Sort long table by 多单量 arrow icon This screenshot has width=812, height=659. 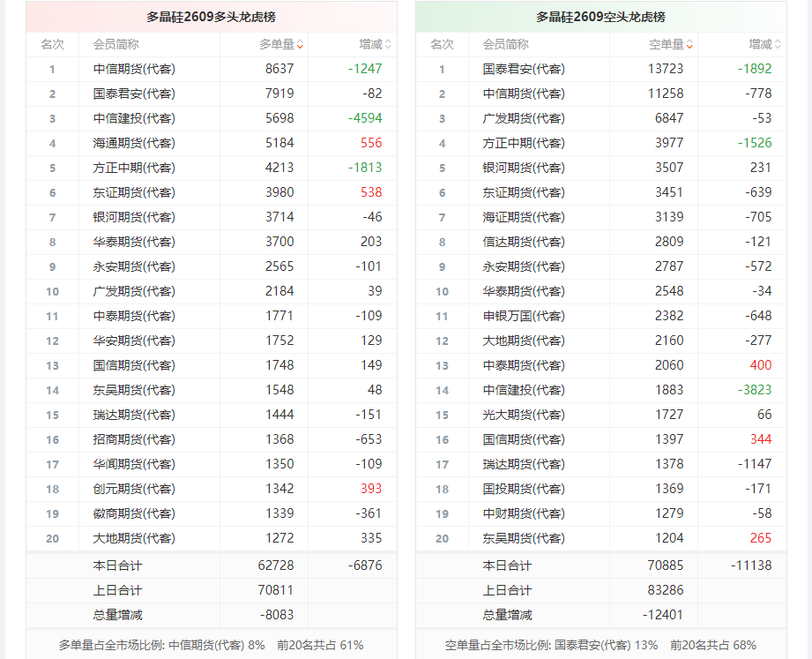click(300, 45)
